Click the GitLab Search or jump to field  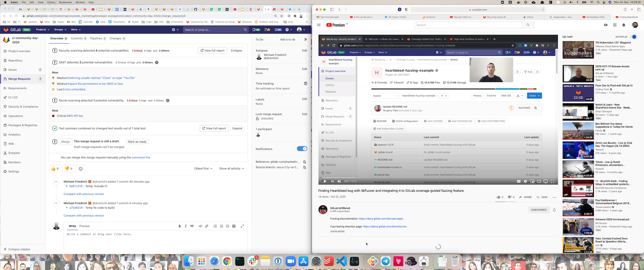point(216,30)
